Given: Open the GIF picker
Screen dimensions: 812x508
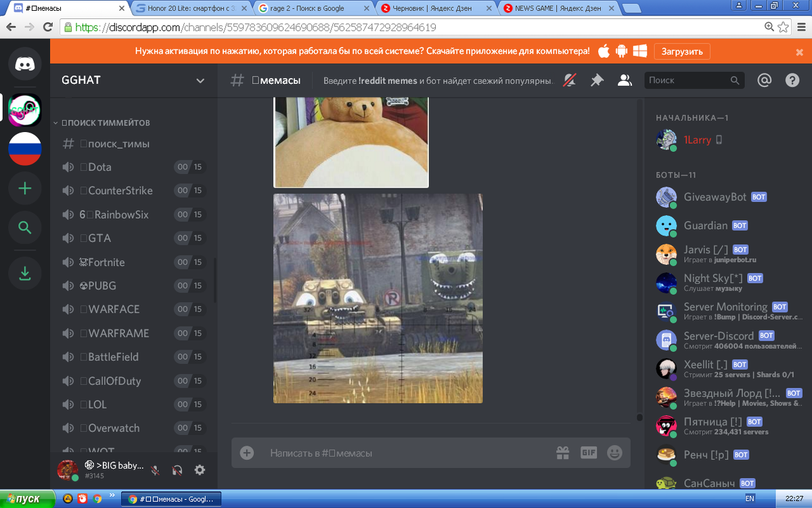Looking at the screenshot, I should (589, 452).
